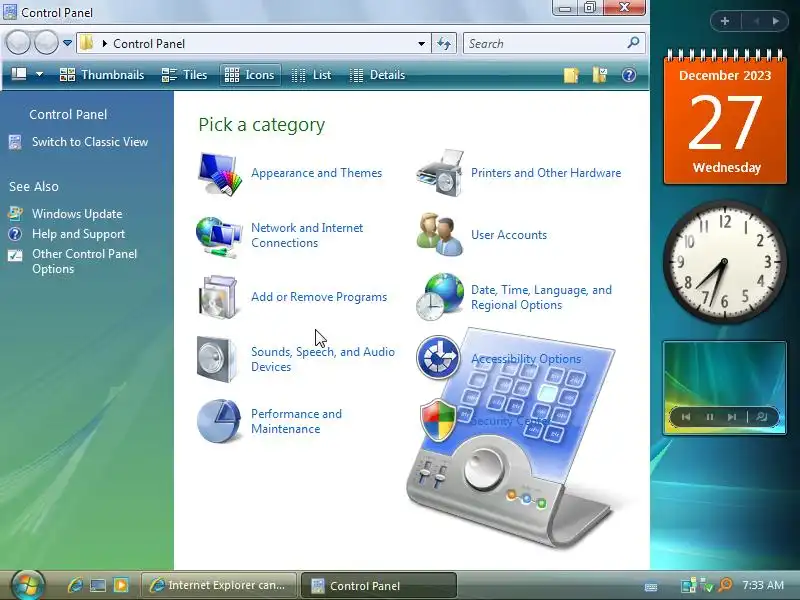
Task: Select the Icons view
Action: coord(250,75)
